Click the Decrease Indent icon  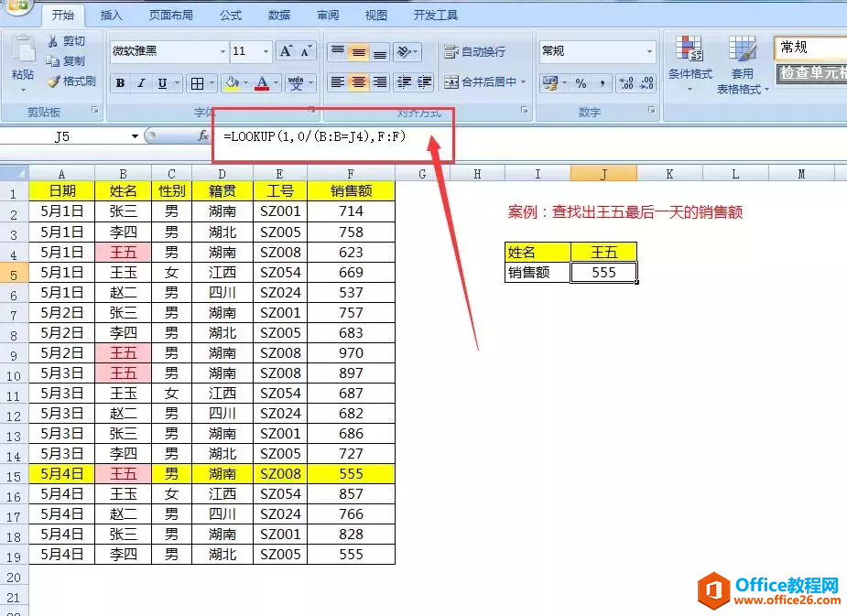[x=404, y=82]
